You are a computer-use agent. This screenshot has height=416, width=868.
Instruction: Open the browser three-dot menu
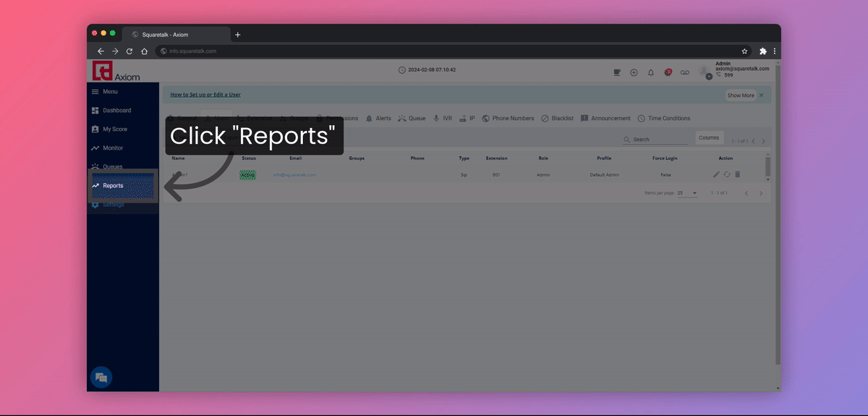point(775,51)
